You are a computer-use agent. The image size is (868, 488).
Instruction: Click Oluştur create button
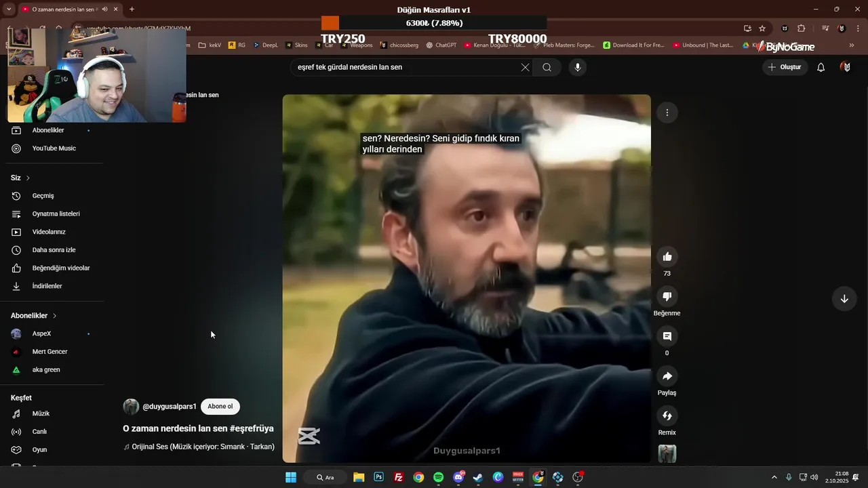click(785, 67)
